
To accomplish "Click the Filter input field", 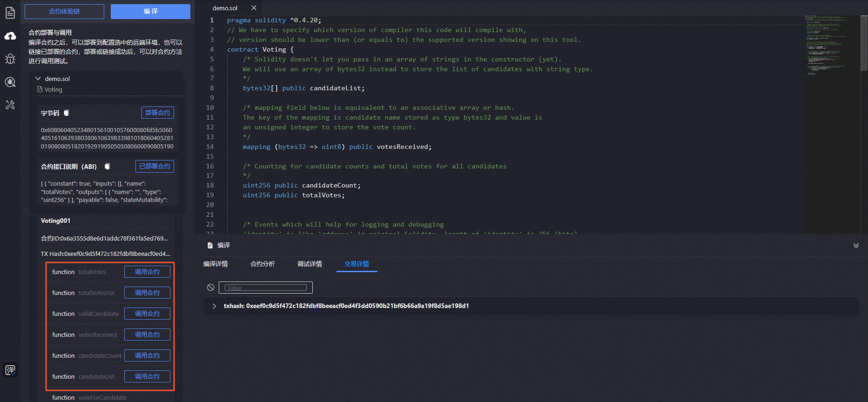I will point(266,288).
